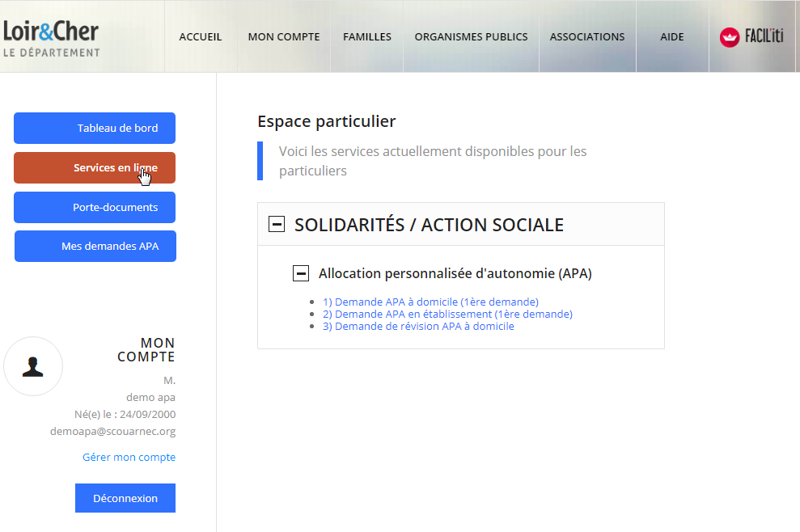This screenshot has width=800, height=532.
Task: Open the Porte-documents section
Action: pos(94,207)
